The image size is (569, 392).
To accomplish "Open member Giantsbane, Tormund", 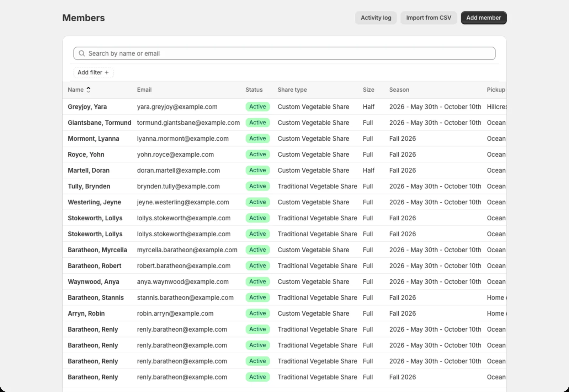I will point(100,123).
